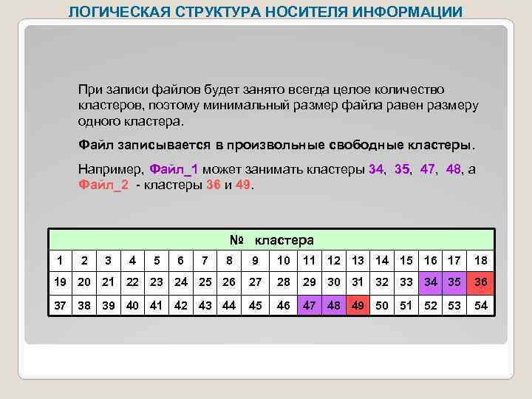Click table cell number 37
Viewport: 532px width, 399px height.
pos(60,305)
